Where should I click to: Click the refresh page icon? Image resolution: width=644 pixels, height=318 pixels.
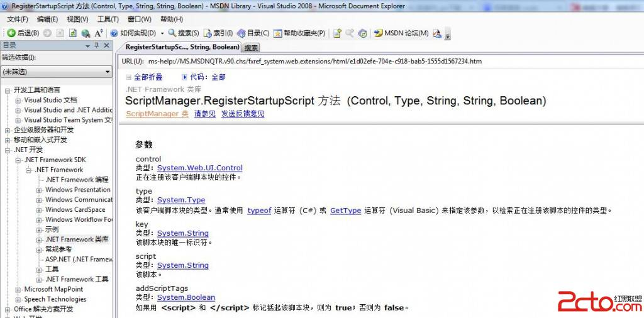(73, 33)
